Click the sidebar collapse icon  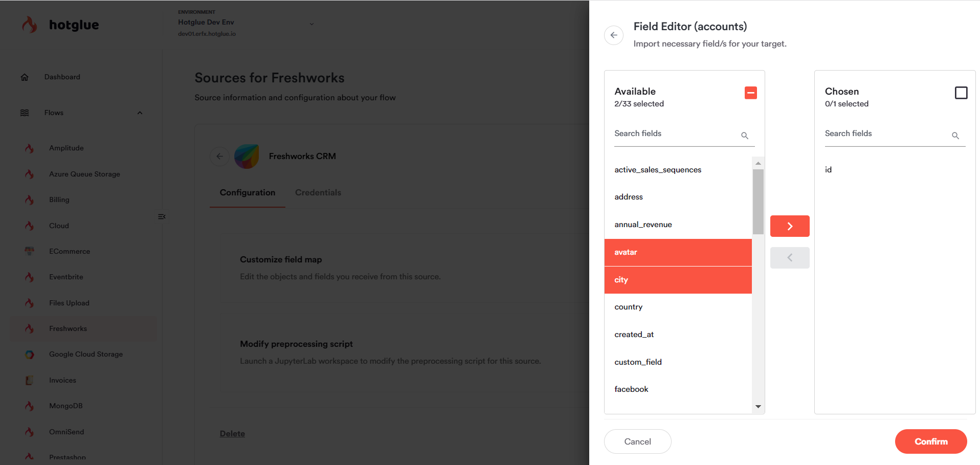pyautogui.click(x=162, y=217)
